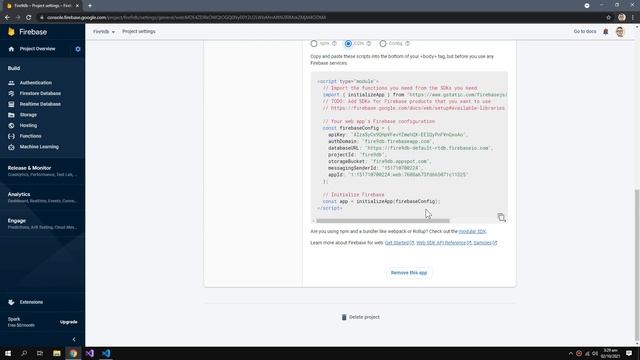640x360 pixels.
Task: Open notifications bell icon
Action: coord(606,31)
